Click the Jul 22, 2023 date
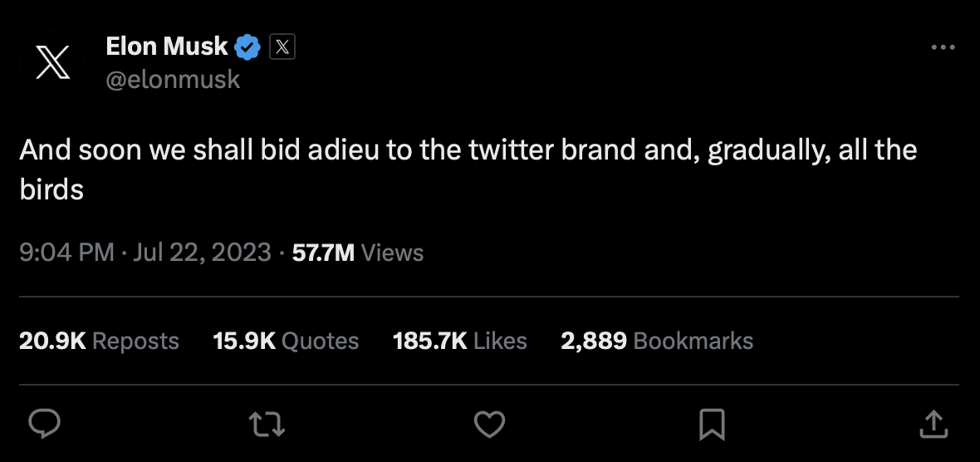This screenshot has width=980, height=462. [x=202, y=253]
